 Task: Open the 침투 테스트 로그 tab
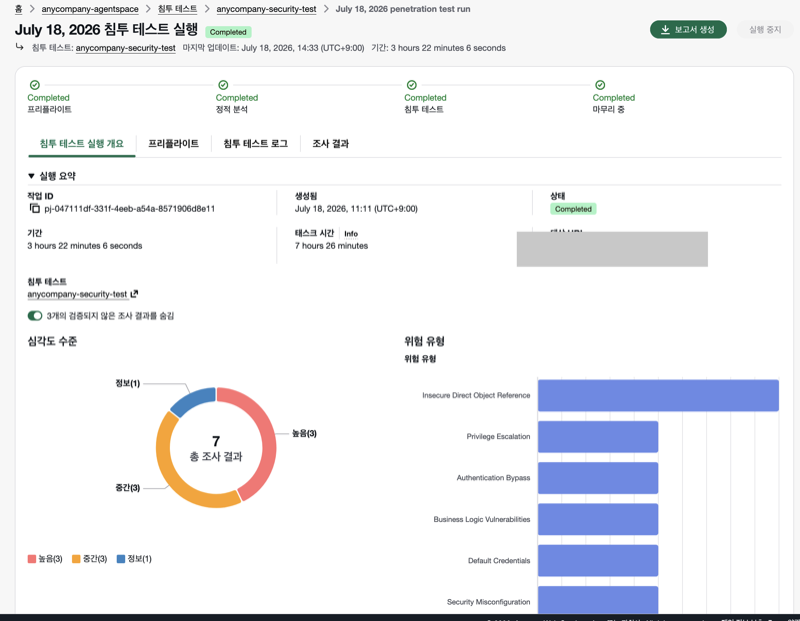click(256, 143)
